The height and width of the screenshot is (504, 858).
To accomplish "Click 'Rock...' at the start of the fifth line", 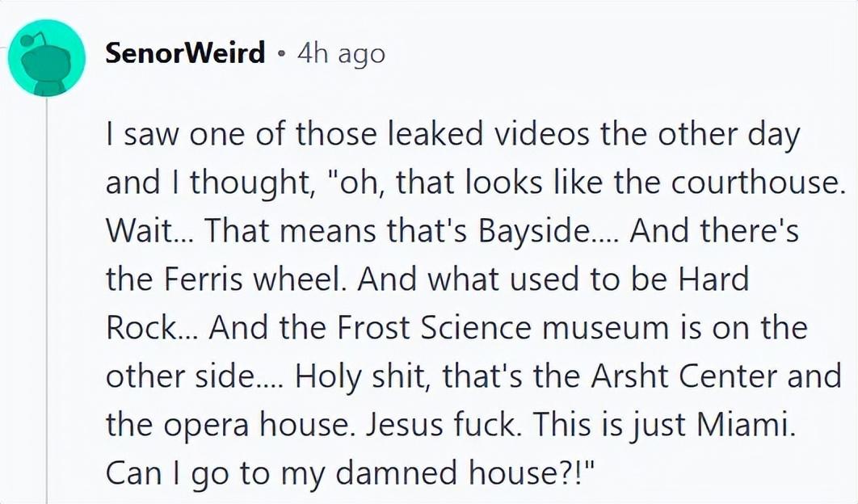I will click(149, 327).
